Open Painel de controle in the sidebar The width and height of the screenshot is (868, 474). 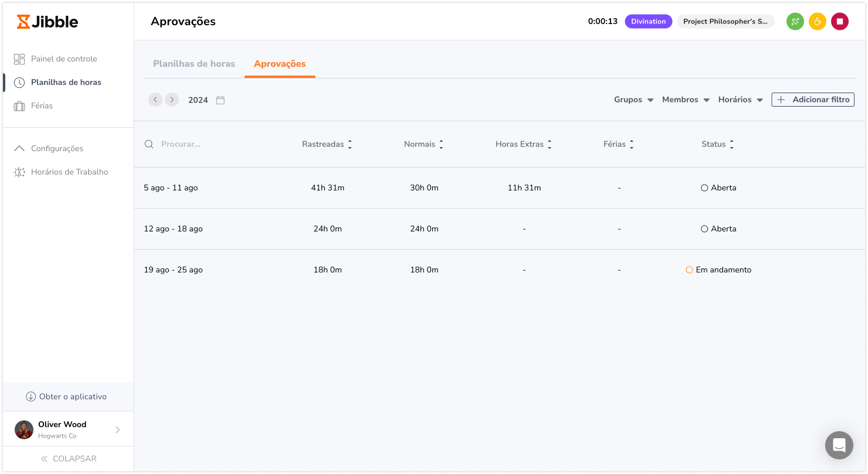pyautogui.click(x=63, y=59)
